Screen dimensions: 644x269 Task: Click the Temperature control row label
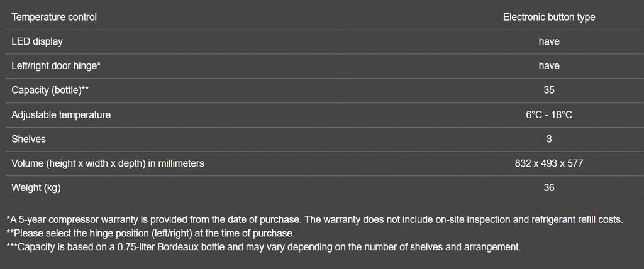tap(54, 18)
